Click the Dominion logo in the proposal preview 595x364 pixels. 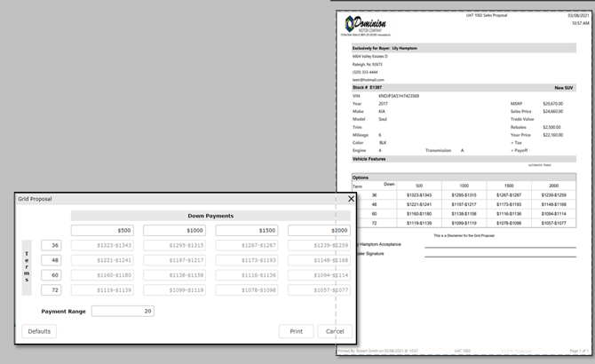[x=366, y=25]
